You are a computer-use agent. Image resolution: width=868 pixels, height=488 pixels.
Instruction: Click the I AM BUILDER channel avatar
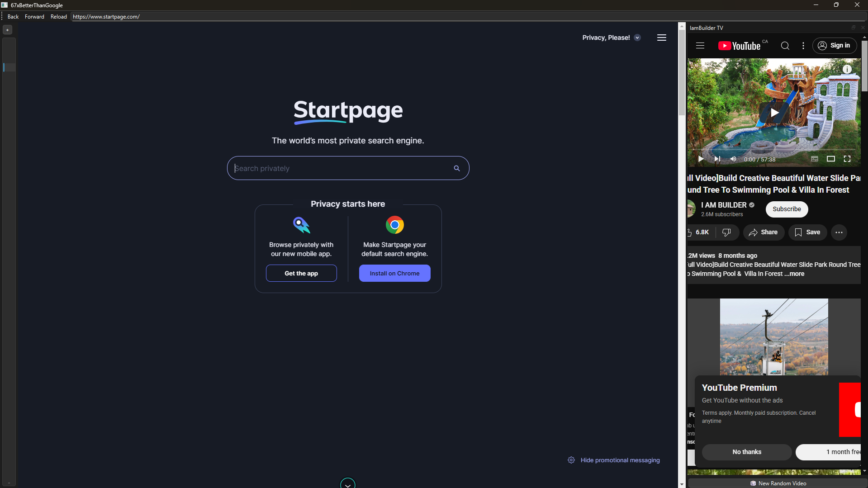tap(691, 209)
